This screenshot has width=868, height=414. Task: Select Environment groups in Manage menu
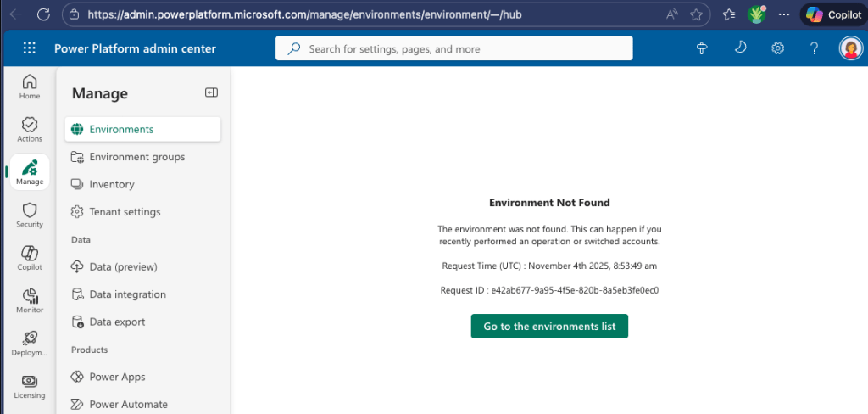coord(136,157)
